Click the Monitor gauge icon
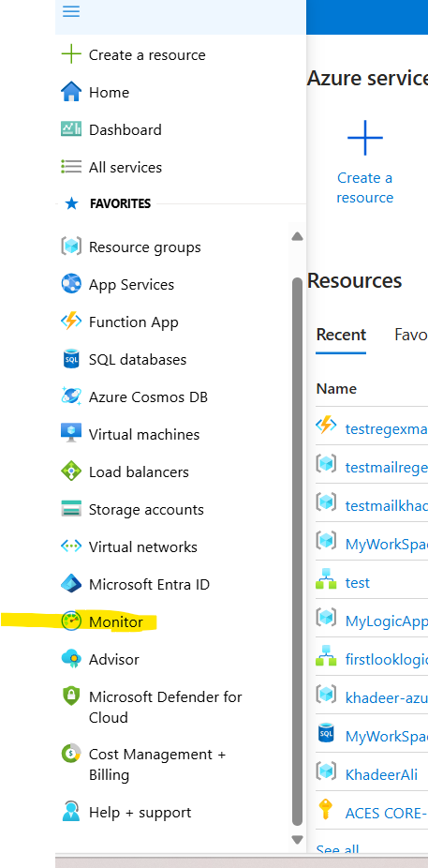The height and width of the screenshot is (868, 428). 71,621
